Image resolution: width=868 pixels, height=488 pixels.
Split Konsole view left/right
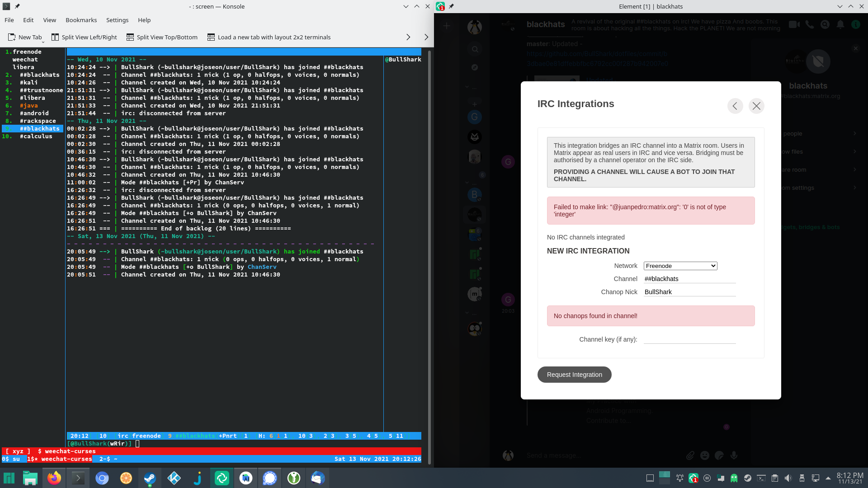pyautogui.click(x=84, y=37)
